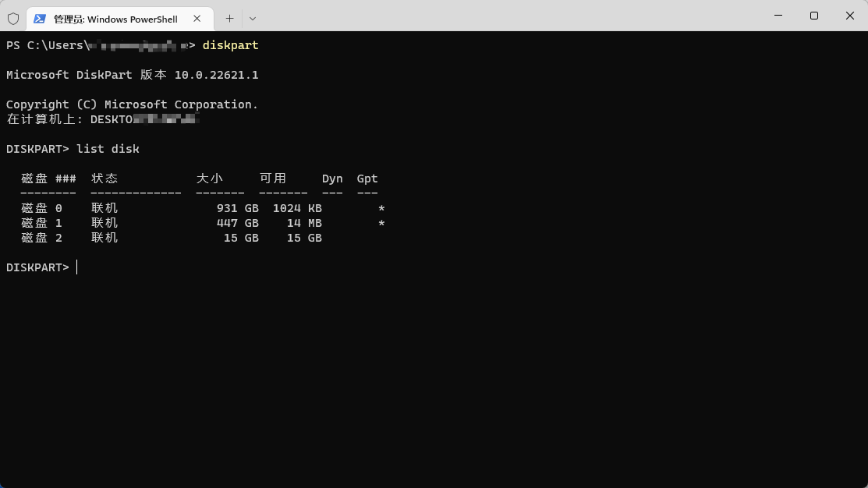The image size is (868, 488).
Task: Click the '磁盘 0' row label
Action: click(41, 208)
